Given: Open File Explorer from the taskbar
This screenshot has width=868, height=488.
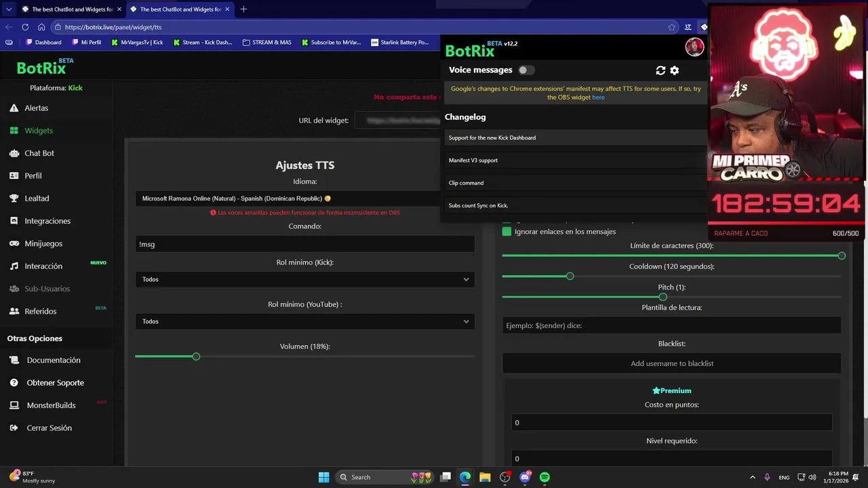Looking at the screenshot, I should click(x=485, y=477).
